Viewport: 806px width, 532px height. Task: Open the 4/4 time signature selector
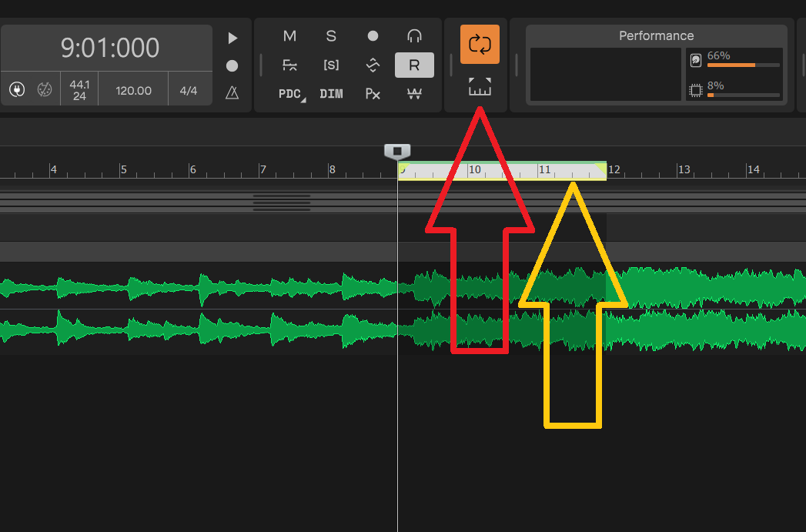pos(189,91)
